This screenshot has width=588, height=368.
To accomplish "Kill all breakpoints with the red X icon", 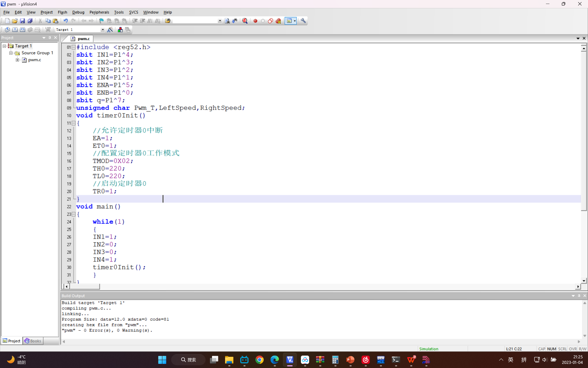I will click(278, 21).
